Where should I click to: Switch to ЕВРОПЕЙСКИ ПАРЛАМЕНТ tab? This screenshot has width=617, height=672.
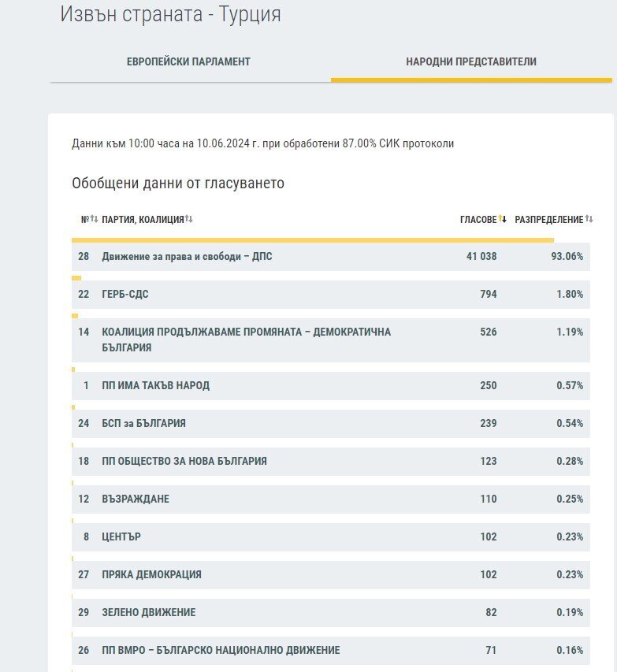tap(188, 61)
